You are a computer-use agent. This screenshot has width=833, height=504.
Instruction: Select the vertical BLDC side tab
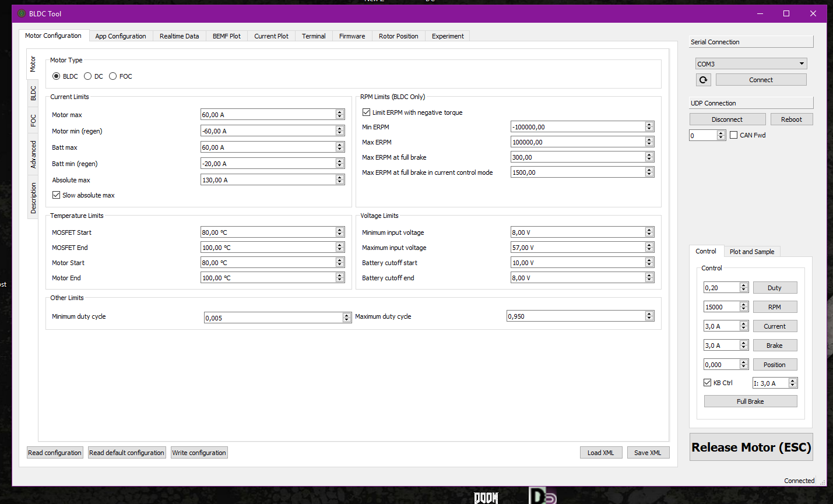[x=33, y=93]
